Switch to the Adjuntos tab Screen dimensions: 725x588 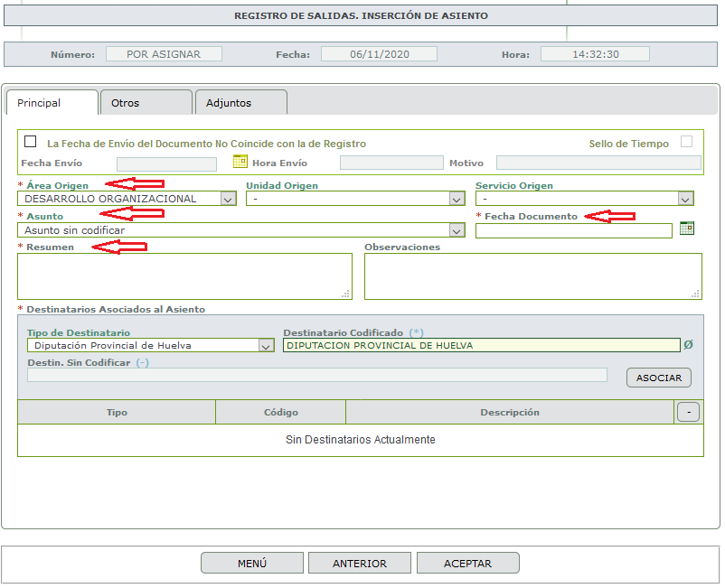point(241,102)
